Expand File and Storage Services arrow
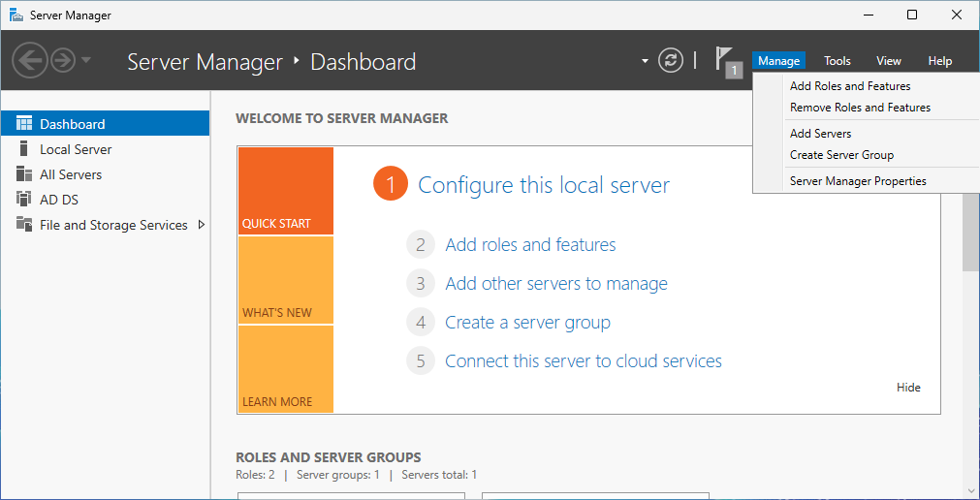The width and height of the screenshot is (980, 500). [202, 225]
